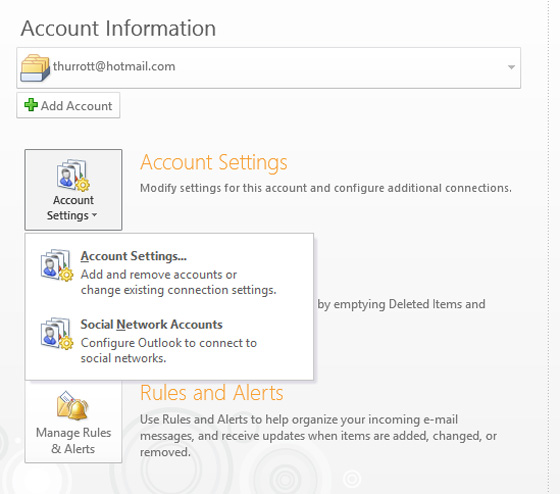Choose the Account Settings... menu entry

169,273
